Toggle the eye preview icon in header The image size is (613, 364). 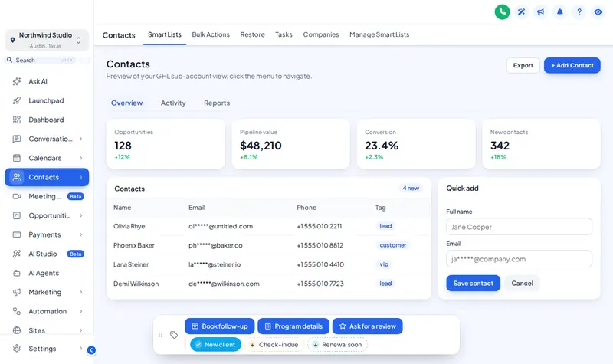[598, 12]
